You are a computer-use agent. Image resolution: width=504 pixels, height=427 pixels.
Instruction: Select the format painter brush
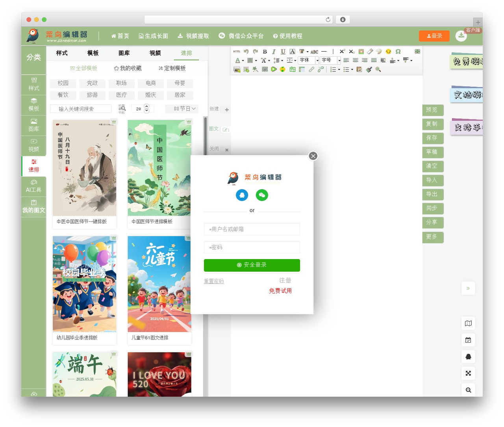(x=369, y=69)
